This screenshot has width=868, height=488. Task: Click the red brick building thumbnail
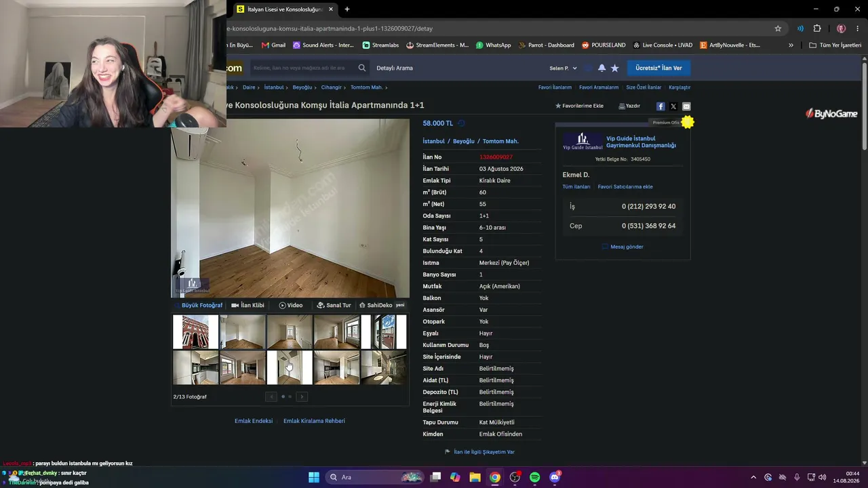point(195,331)
